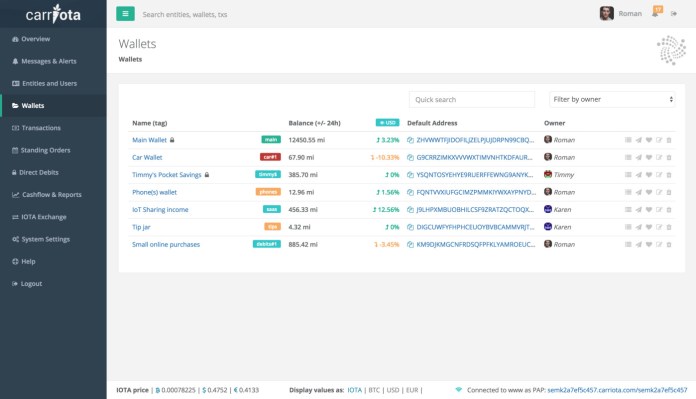Favorite the IoT Sharing income wallet with heart
696x399 pixels.
click(649, 210)
